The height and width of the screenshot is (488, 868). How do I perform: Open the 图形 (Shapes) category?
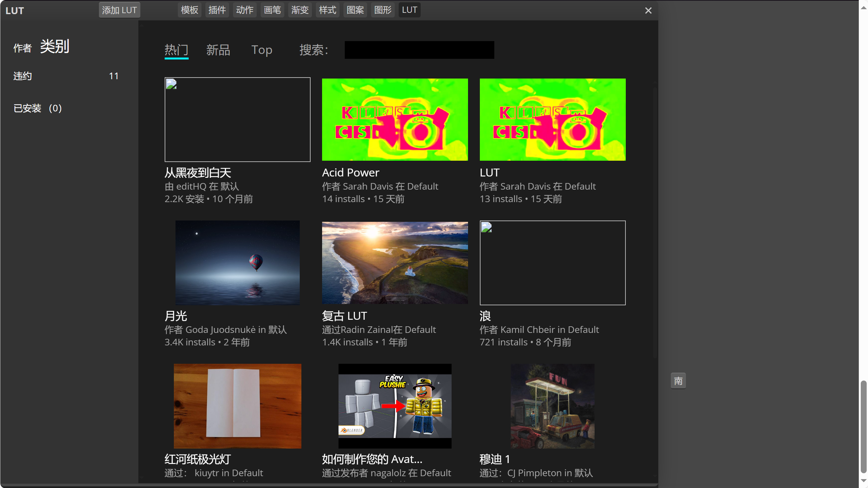[383, 10]
